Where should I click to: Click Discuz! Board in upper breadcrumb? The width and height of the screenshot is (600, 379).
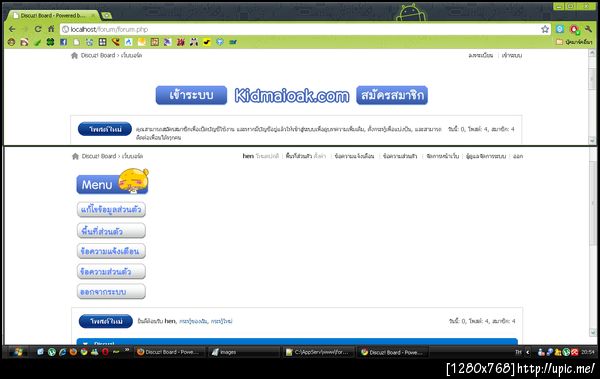coord(98,56)
